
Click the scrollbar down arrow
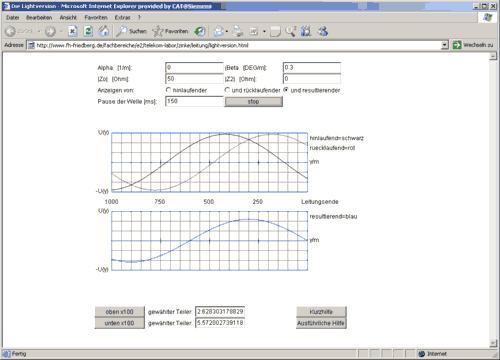(x=493, y=343)
